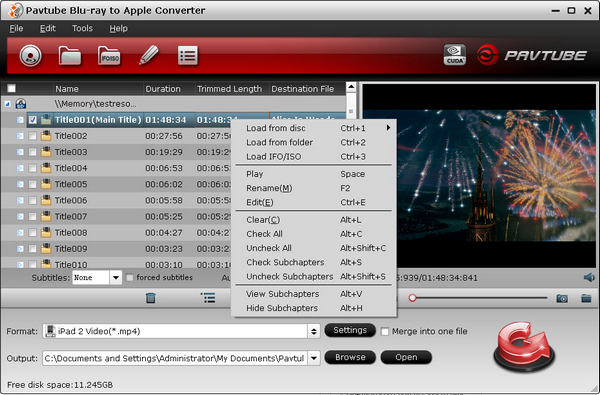Viewport: 600px width, 395px height.
Task: Click the film icon of Title002
Action: tap(46, 136)
